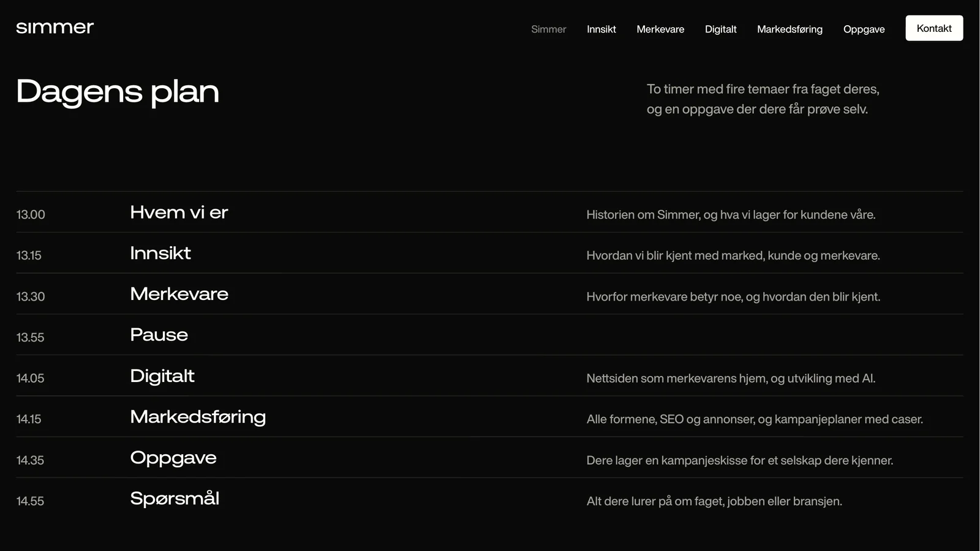This screenshot has height=551, width=980.
Task: Click the simmer logo
Action: [x=55, y=28]
